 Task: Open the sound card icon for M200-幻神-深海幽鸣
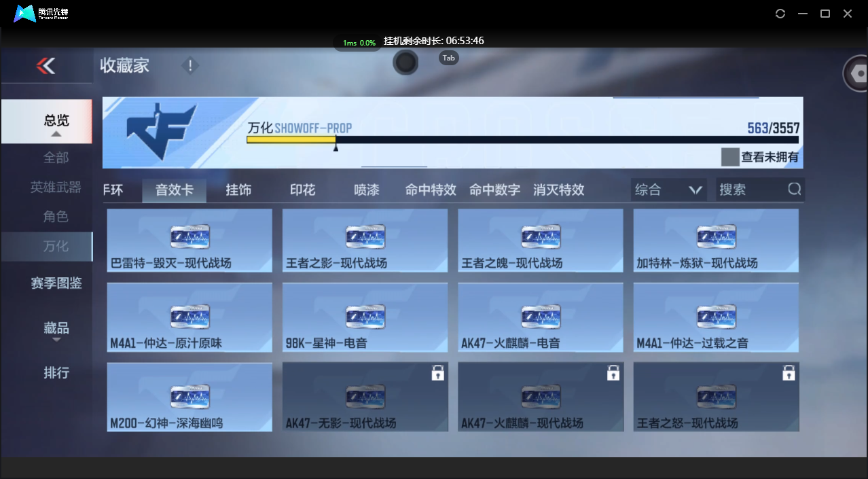click(x=189, y=397)
